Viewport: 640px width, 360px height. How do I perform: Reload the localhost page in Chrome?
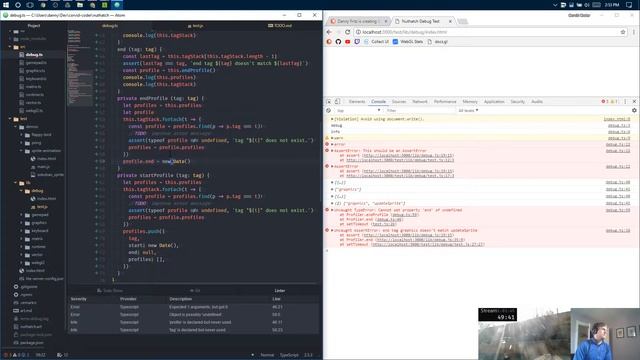pyautogui.click(x=347, y=32)
